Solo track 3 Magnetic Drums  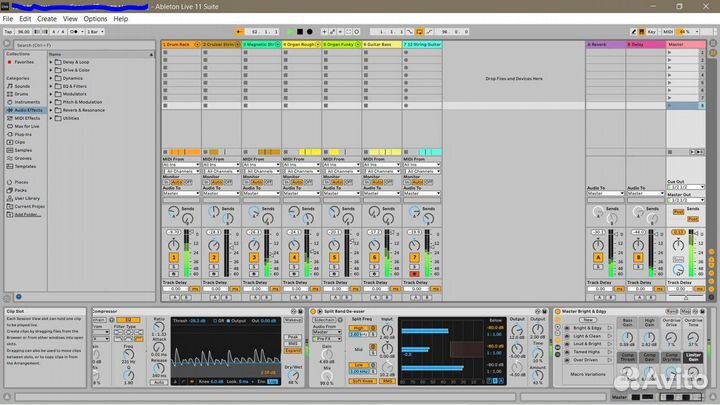click(253, 265)
